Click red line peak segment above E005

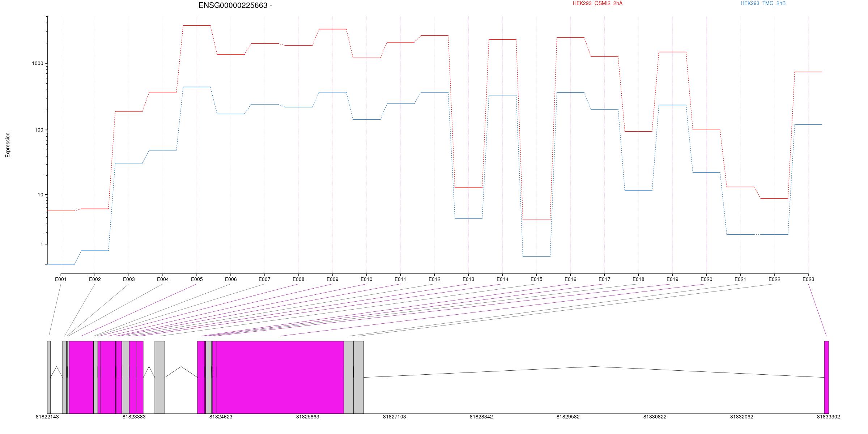coord(197,26)
